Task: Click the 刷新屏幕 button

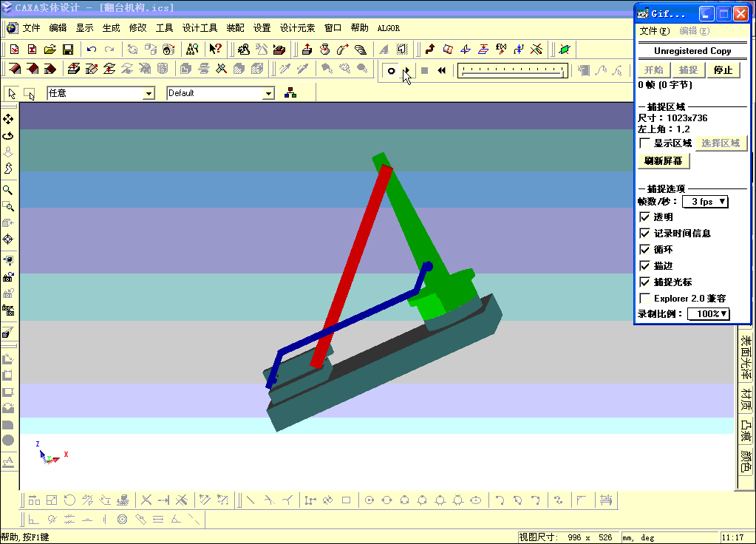Action: (664, 161)
